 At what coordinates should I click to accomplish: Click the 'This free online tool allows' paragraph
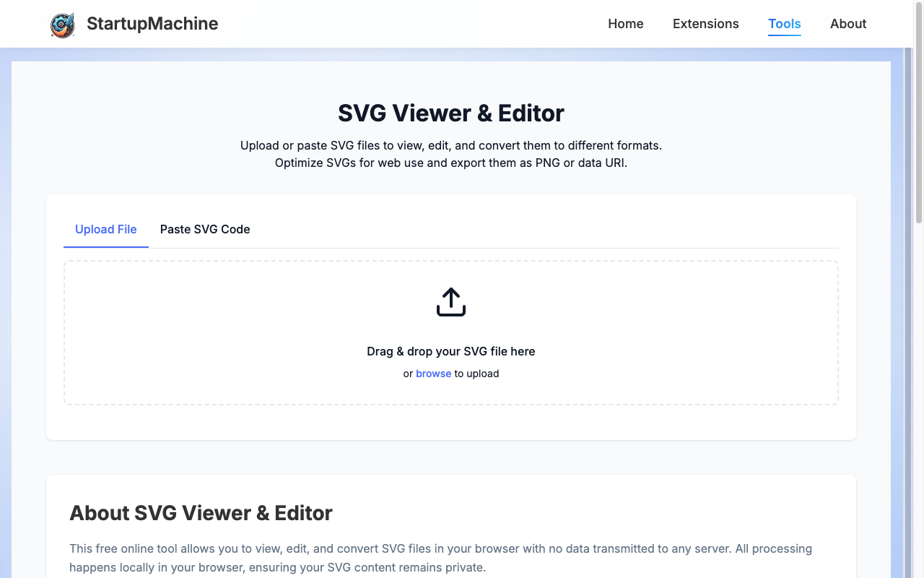[x=440, y=558]
